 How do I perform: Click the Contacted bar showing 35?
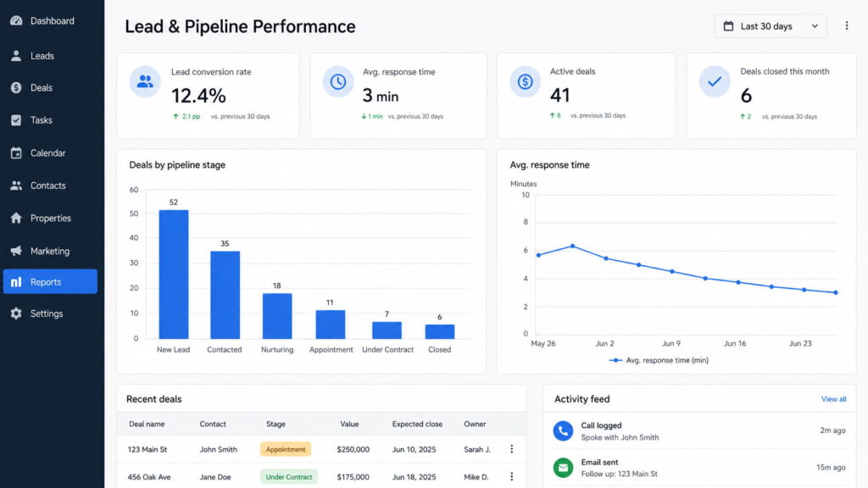[225, 295]
